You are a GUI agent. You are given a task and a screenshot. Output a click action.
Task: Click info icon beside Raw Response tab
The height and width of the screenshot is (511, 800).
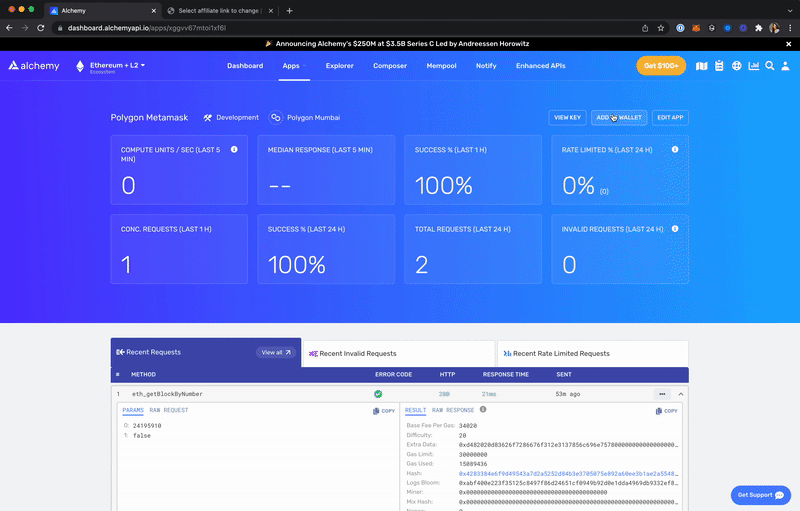coord(483,410)
